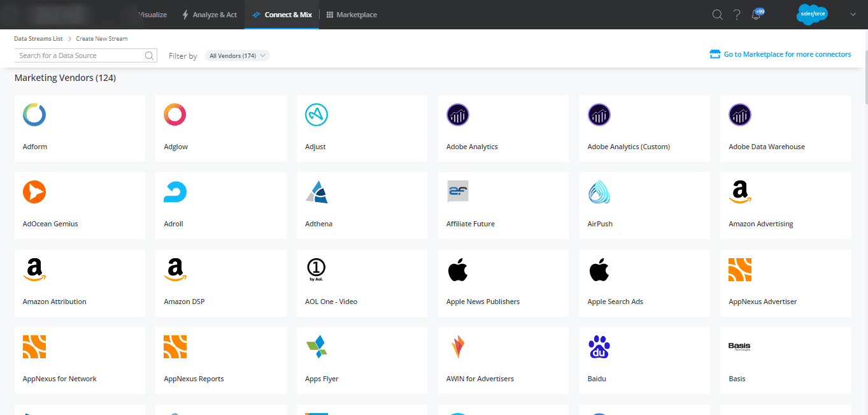Screen dimensions: 868x415
Task: Open help question mark icon
Action: [737, 15]
